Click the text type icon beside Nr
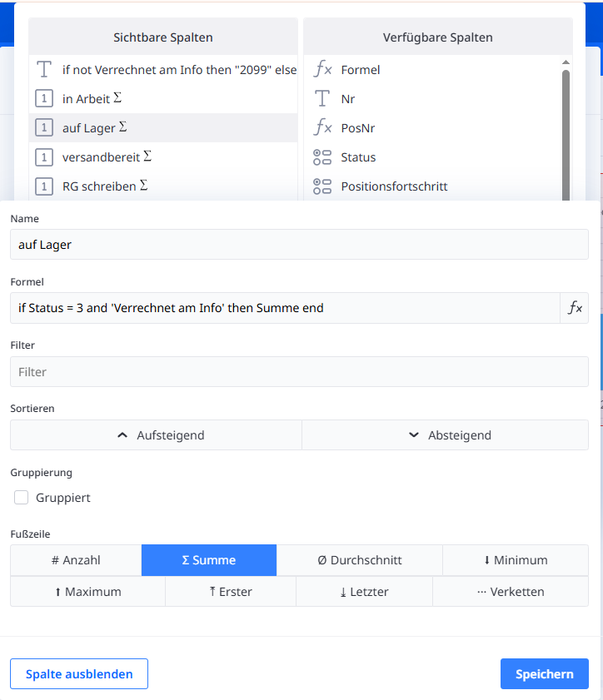603x700 pixels. tap(322, 99)
